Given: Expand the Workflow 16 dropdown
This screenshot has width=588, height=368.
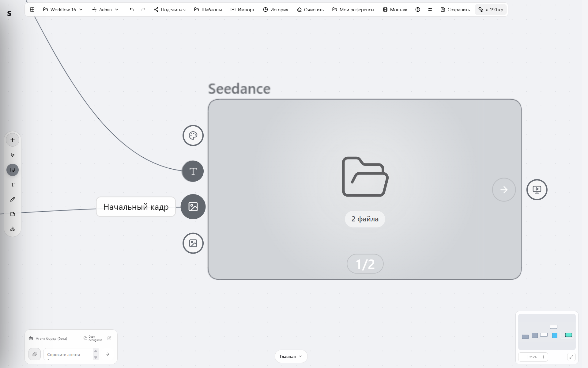Looking at the screenshot, I should tap(63, 10).
